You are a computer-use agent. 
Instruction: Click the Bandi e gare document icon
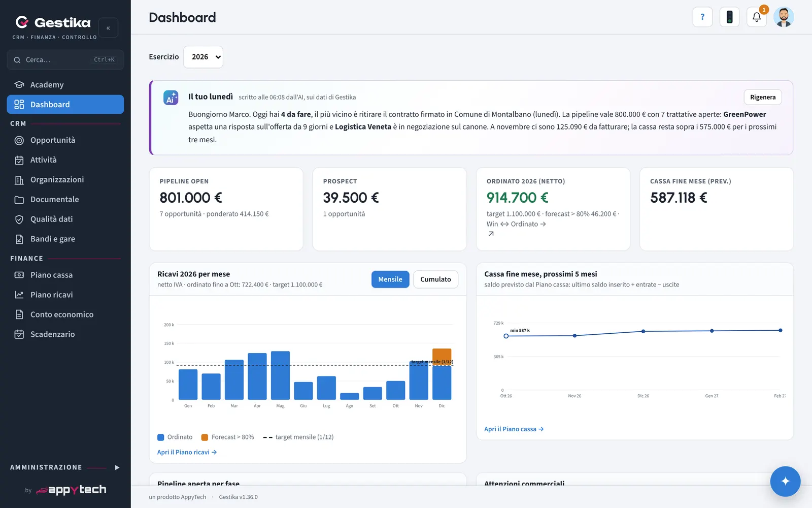coord(19,239)
